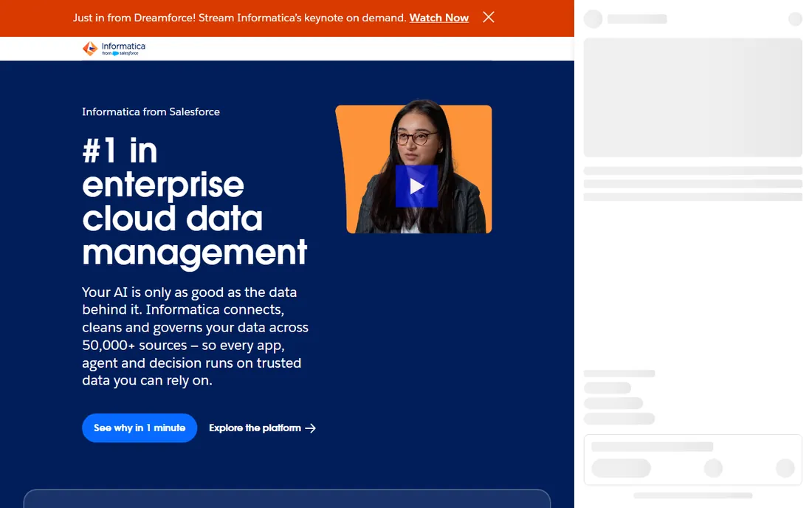
Task: Follow the Explore the platform link
Action: [x=262, y=428]
